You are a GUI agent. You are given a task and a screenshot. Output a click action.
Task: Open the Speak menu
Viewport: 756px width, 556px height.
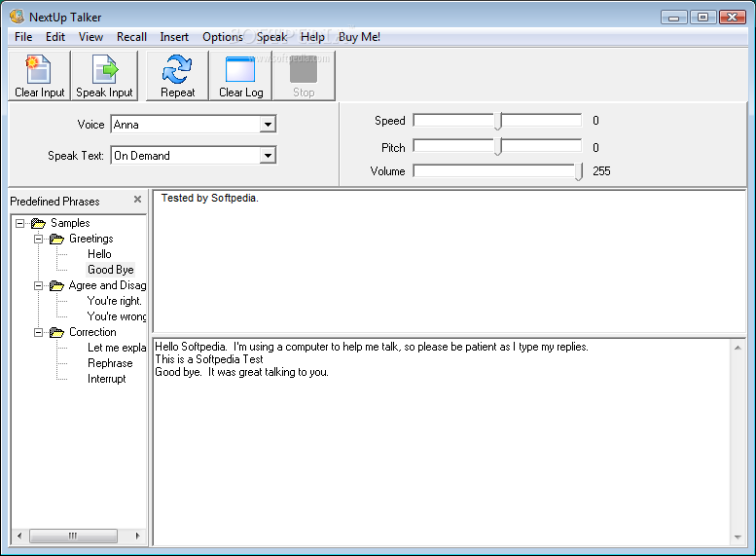tap(271, 37)
